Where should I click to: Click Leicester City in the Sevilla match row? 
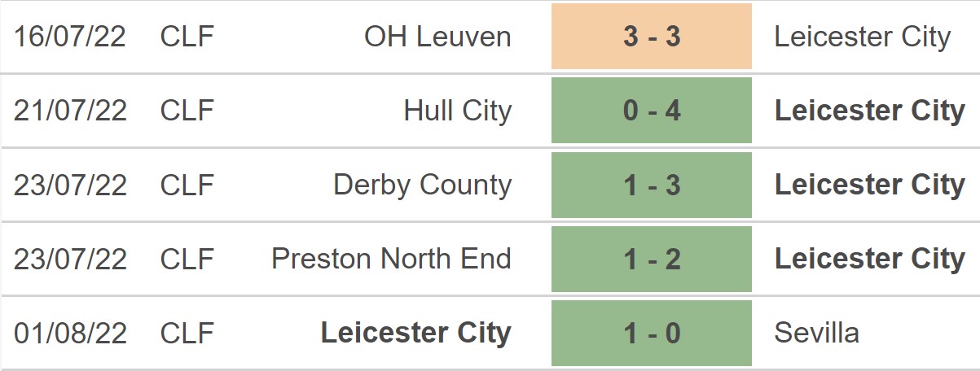[415, 333]
